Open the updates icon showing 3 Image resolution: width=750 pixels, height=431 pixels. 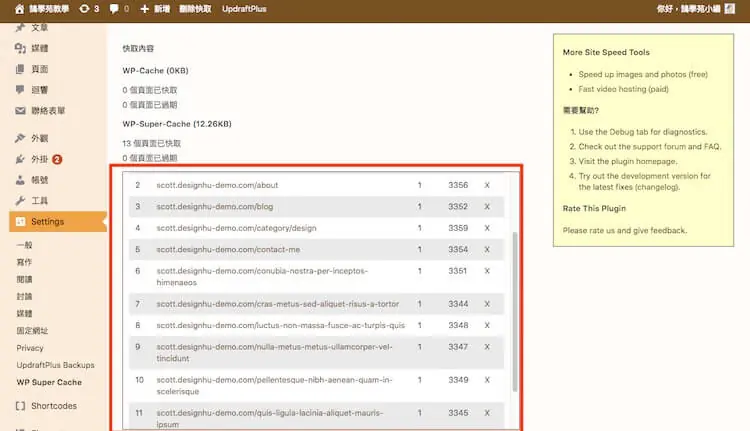click(x=84, y=9)
